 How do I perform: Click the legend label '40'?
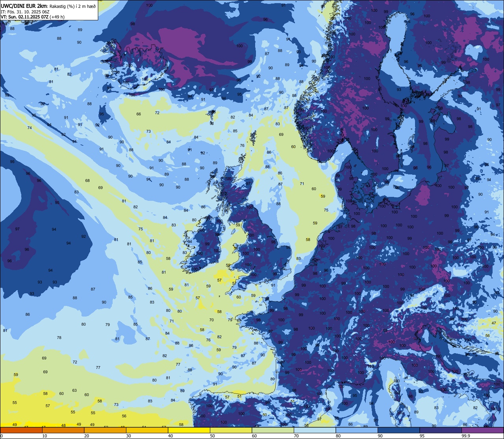tap(170, 436)
